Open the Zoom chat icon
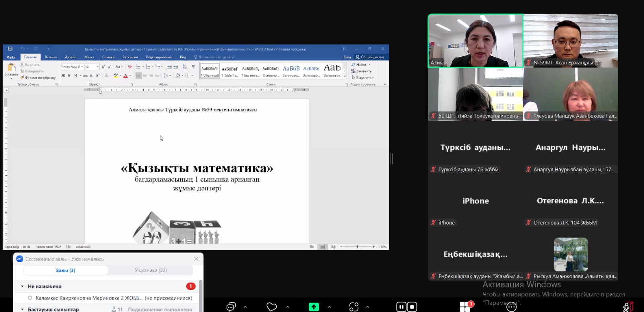 click(231, 307)
